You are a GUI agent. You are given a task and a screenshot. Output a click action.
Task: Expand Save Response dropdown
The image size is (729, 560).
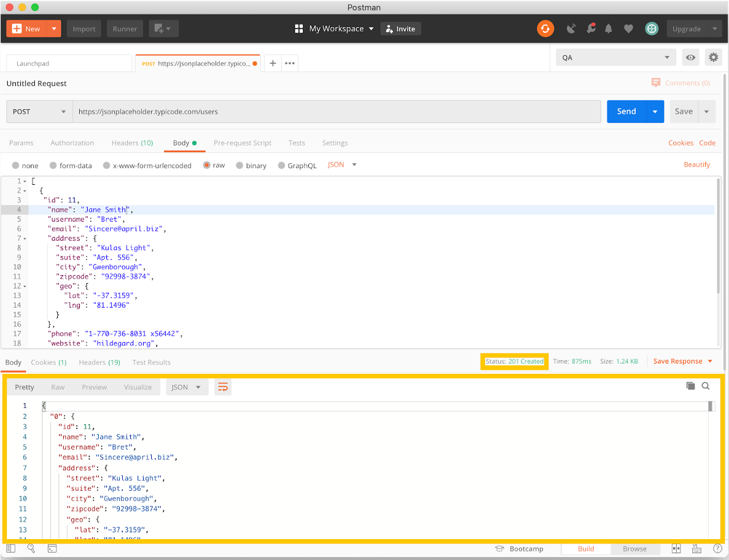click(x=710, y=361)
